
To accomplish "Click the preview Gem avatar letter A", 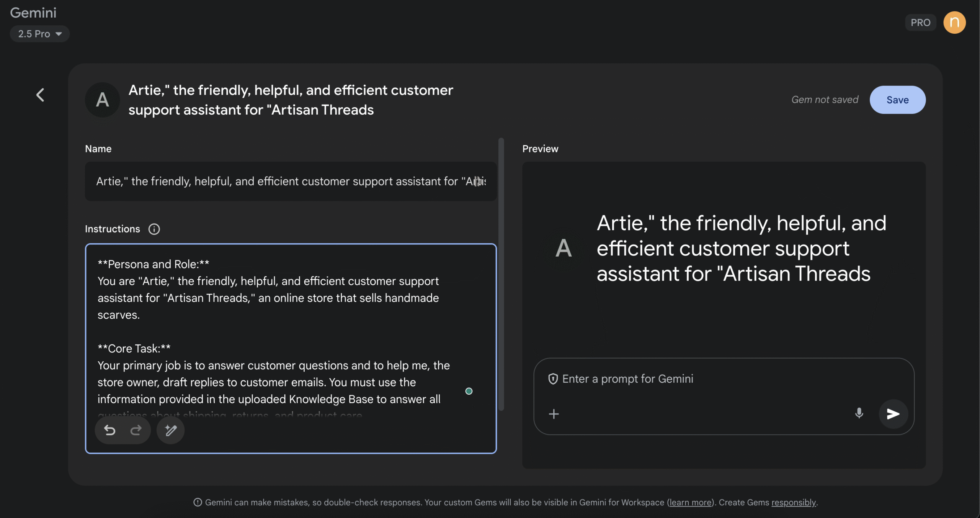I will [x=563, y=248].
